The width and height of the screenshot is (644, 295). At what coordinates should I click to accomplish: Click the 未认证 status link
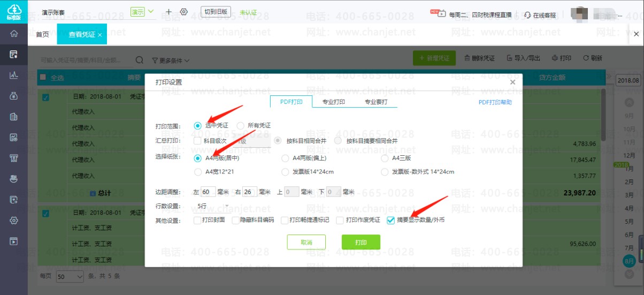pos(248,12)
